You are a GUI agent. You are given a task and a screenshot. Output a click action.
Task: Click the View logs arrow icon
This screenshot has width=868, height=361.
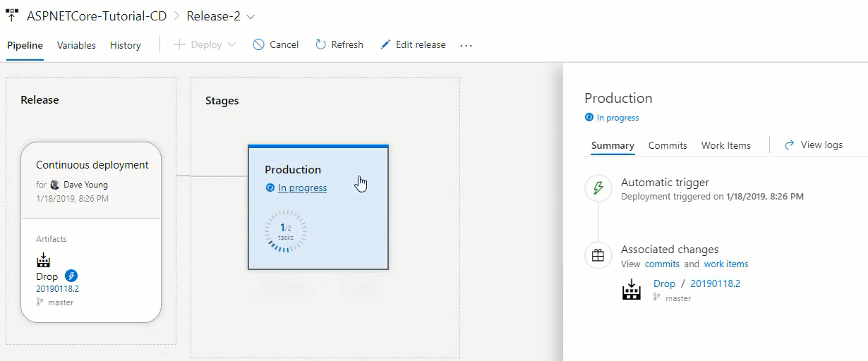790,145
